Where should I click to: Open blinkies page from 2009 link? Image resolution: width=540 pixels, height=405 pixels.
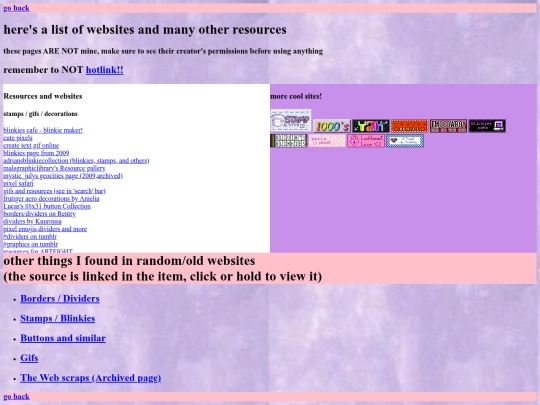[36, 153]
